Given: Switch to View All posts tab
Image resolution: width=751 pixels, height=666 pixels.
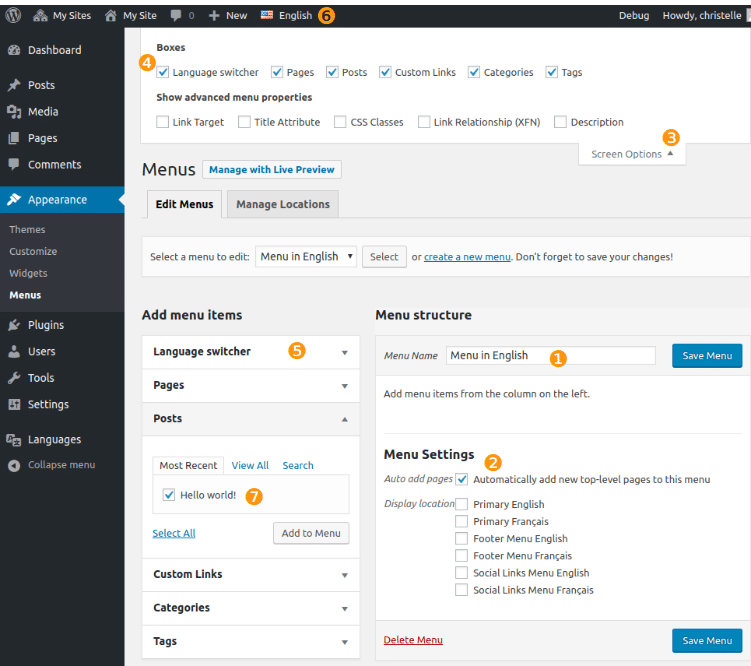Looking at the screenshot, I should (x=250, y=465).
